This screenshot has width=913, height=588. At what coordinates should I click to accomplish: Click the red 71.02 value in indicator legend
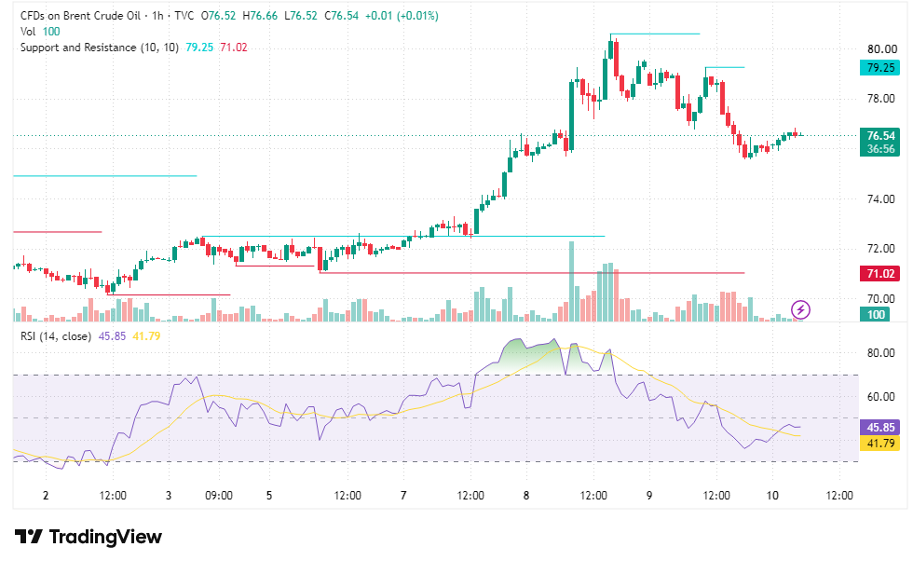[234, 48]
